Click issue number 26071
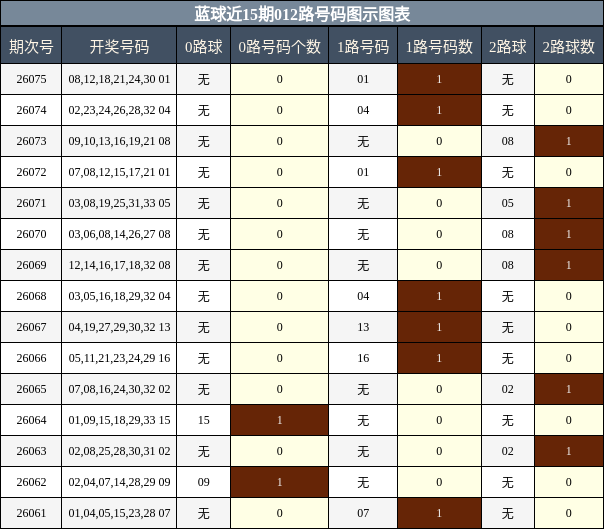This screenshot has height=529, width=604. click(x=31, y=203)
